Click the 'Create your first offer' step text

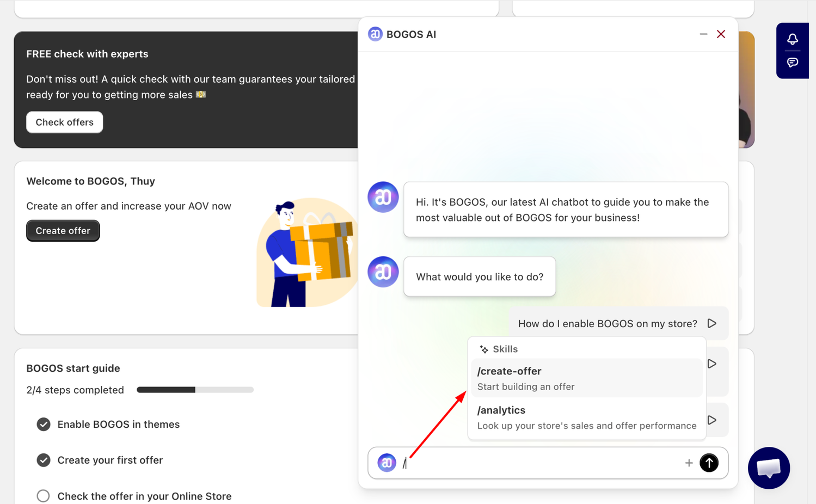[111, 460]
